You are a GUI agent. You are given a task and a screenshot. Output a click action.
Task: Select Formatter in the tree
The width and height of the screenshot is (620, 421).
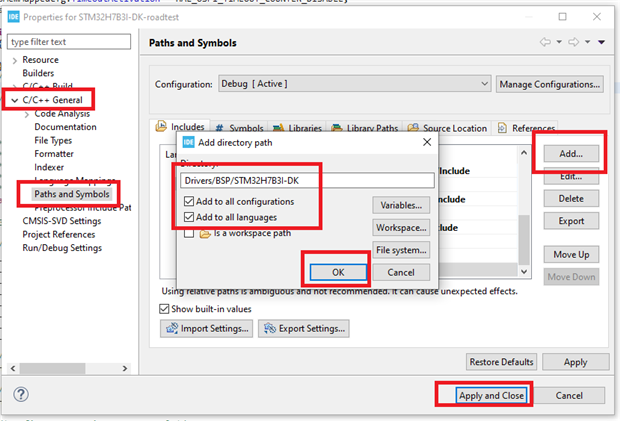pos(54,154)
